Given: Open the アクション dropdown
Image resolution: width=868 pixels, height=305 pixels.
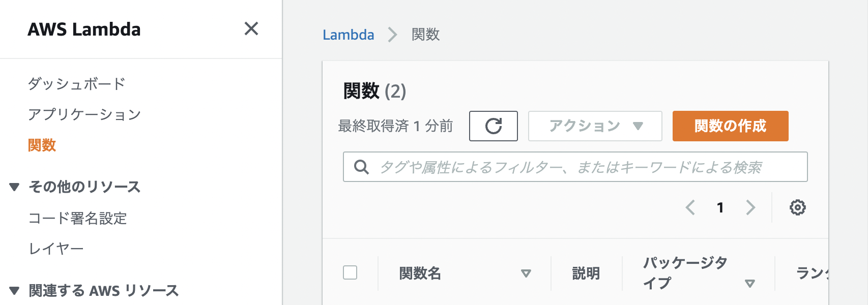Looking at the screenshot, I should pyautogui.click(x=594, y=126).
